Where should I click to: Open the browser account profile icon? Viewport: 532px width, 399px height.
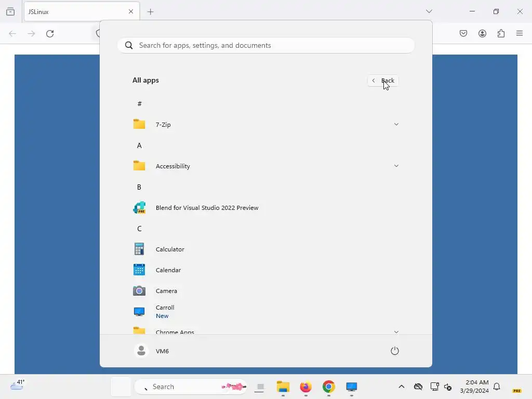pos(482,33)
